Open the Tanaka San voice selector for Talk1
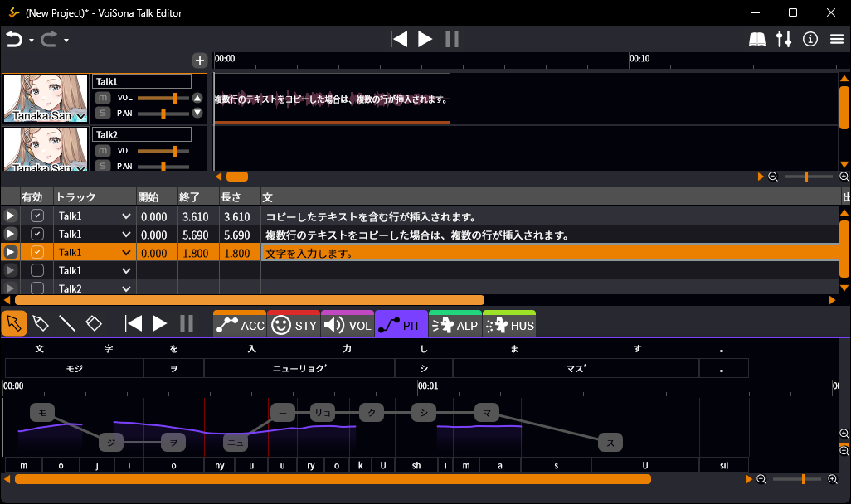Viewport: 851px width, 504px height. pos(80,117)
